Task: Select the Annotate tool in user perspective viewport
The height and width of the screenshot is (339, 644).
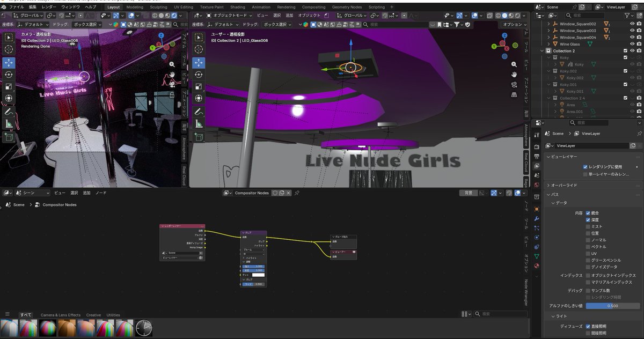Action: click(199, 112)
